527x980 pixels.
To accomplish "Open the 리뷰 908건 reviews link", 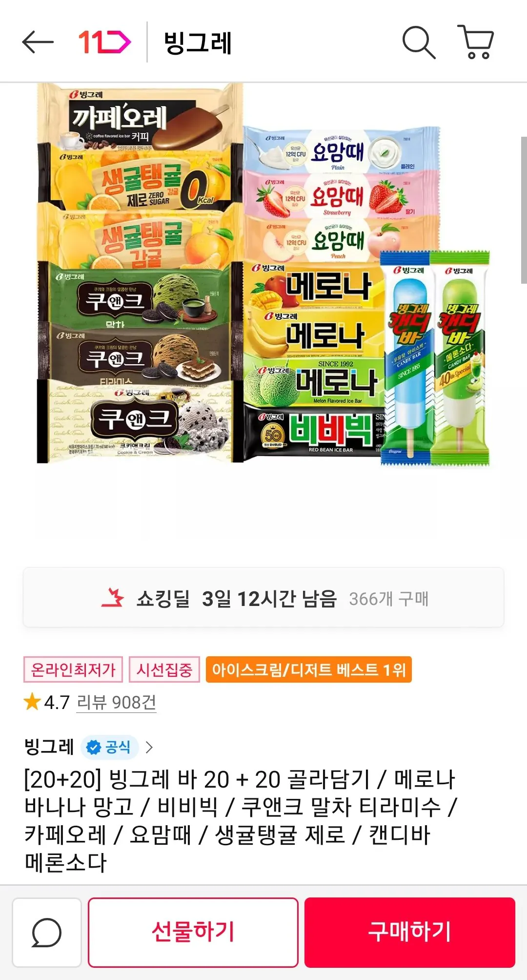I will [x=116, y=702].
